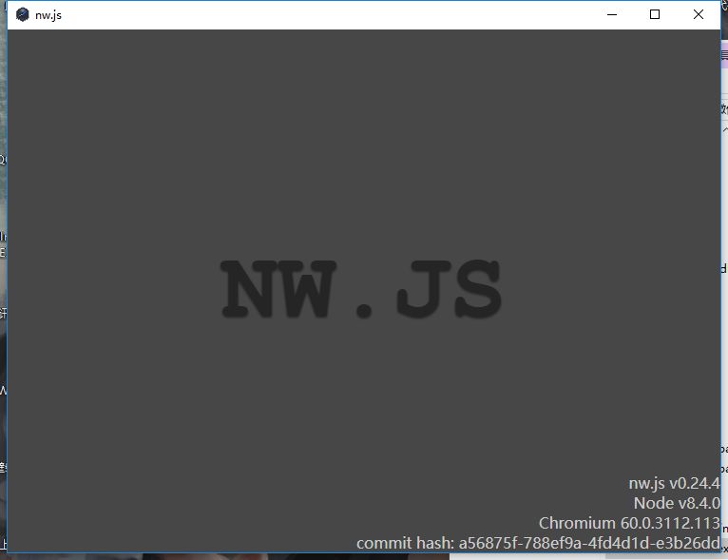Click the nw.js app icon in title bar
Viewport: 728px width, 560px height.
coord(22,15)
